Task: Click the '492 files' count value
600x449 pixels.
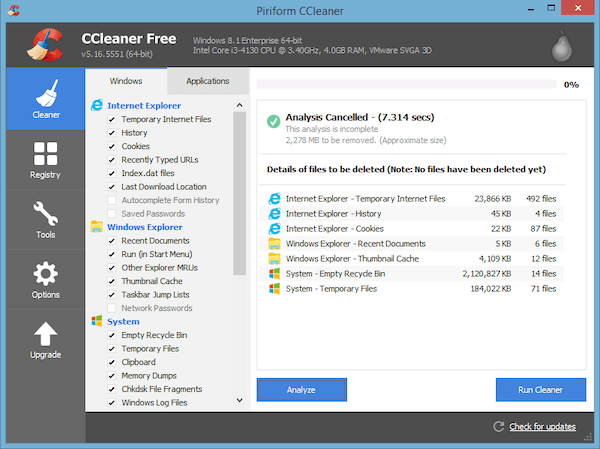Action: (x=541, y=199)
